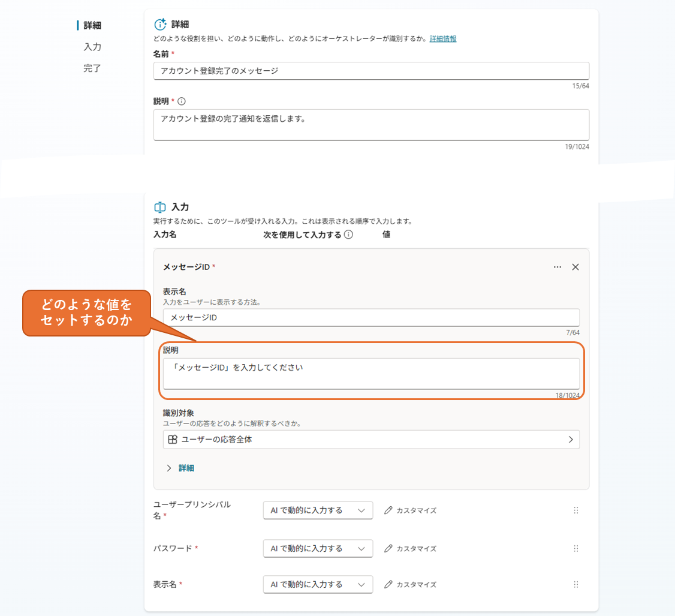Open the 詳細 section in side navigation

[x=92, y=25]
